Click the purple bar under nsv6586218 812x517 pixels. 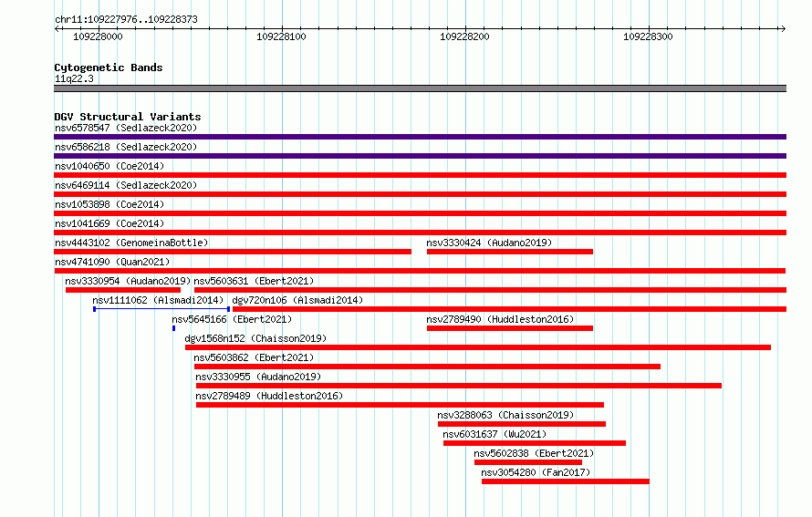(x=420, y=156)
